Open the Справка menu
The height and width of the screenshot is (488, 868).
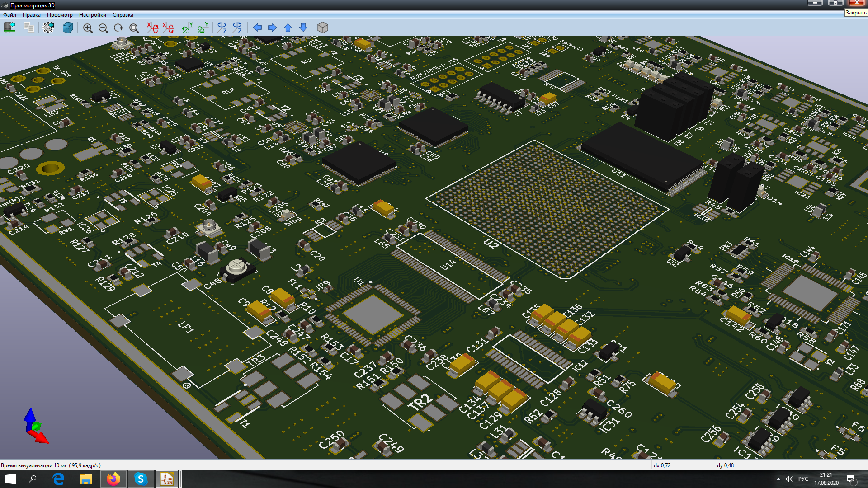coord(123,15)
